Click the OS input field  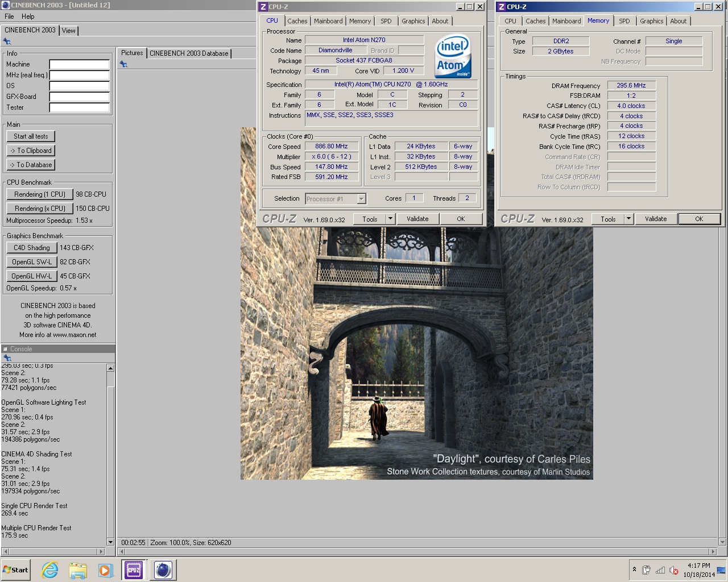[x=79, y=86]
